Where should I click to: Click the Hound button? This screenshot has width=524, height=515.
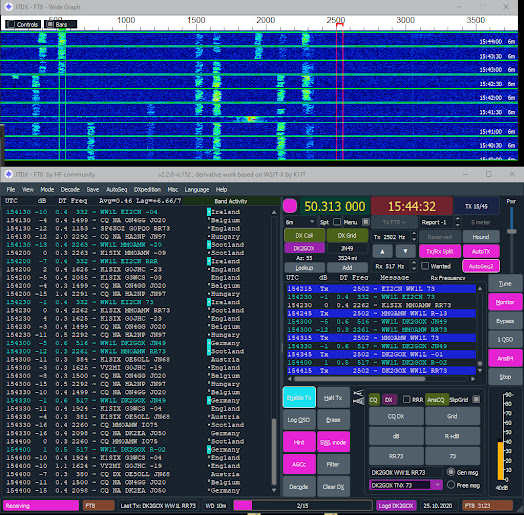(x=481, y=237)
